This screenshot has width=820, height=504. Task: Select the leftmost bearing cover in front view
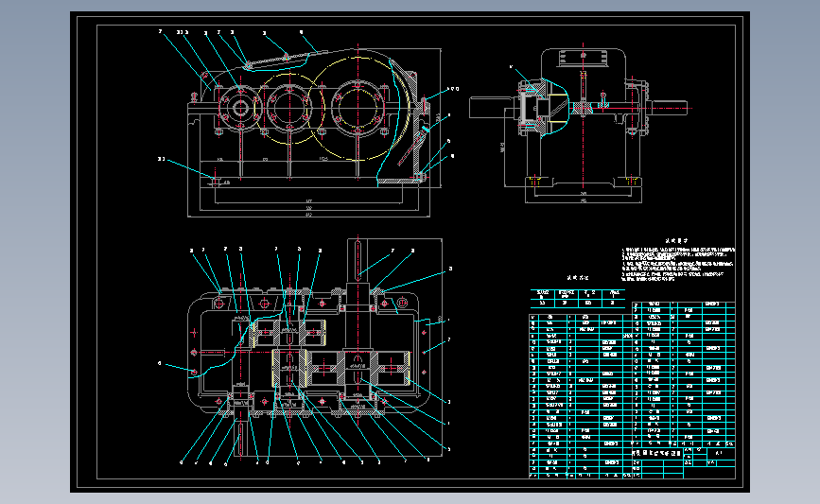click(x=240, y=108)
